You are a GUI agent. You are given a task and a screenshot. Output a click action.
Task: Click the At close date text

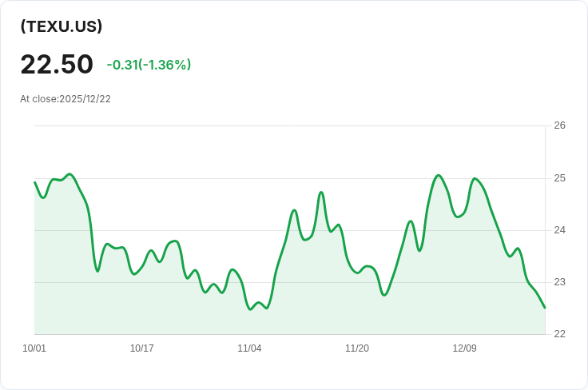pyautogui.click(x=66, y=99)
